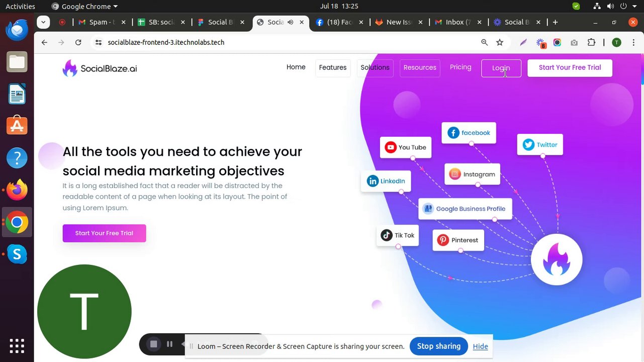The image size is (644, 362).
Task: Switch to the Figma Social B tab
Action: pos(221,22)
